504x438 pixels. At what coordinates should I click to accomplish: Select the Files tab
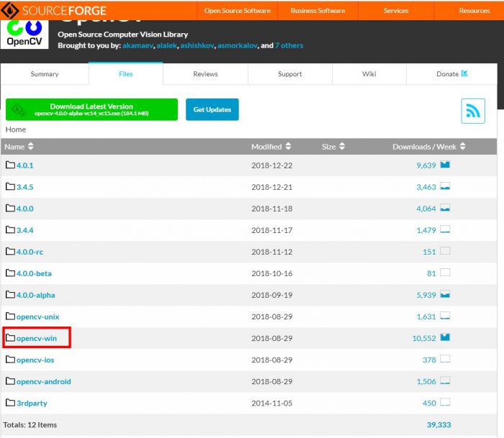tap(126, 74)
